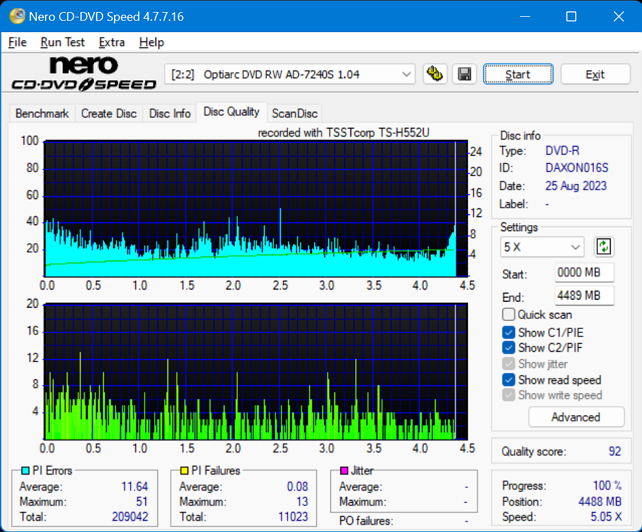Enable the Quick scan checkbox

(509, 315)
